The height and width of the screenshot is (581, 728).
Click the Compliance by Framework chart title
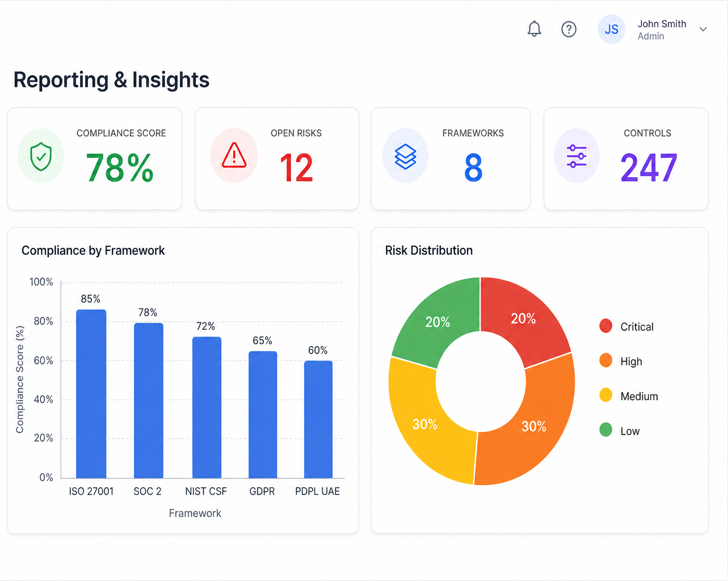point(93,250)
